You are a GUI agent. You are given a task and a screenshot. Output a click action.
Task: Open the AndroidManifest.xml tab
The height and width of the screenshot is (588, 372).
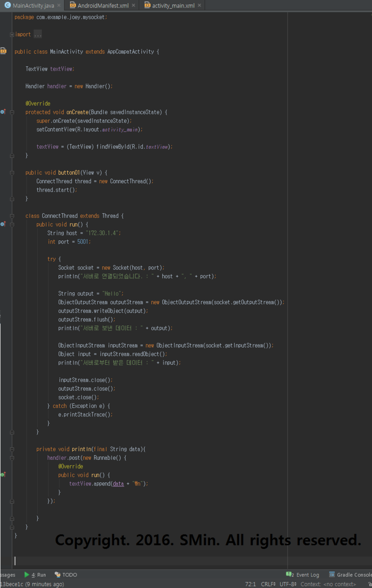point(103,6)
